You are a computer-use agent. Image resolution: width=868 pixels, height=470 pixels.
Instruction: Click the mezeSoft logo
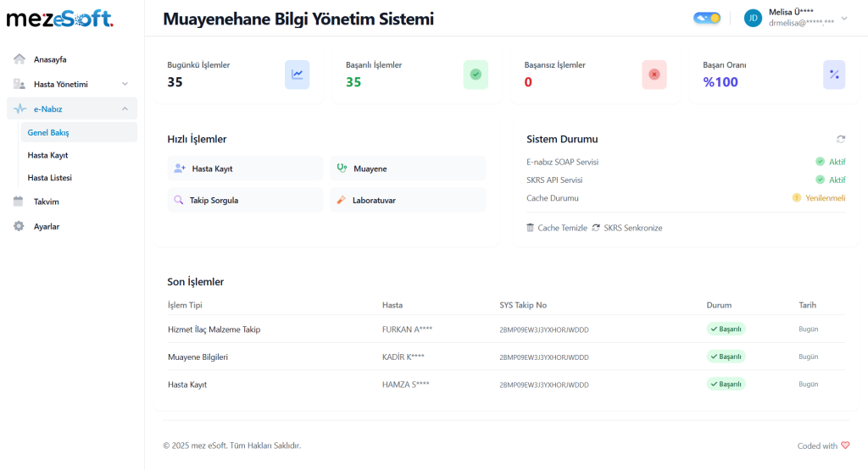59,19
